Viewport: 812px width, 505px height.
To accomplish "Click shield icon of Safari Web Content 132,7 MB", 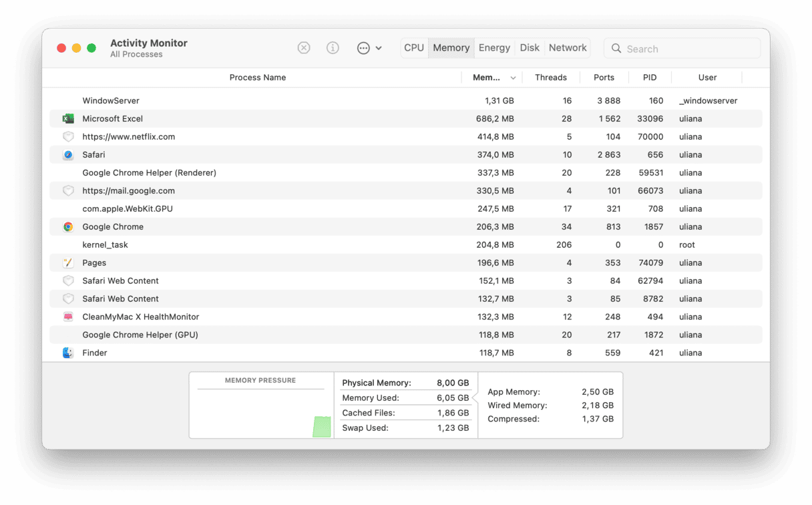I will point(68,299).
